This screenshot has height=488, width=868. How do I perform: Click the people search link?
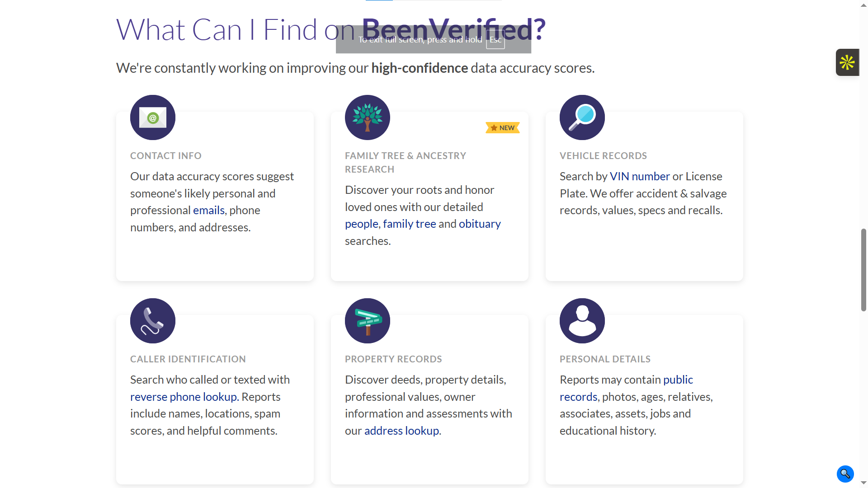[x=361, y=224]
